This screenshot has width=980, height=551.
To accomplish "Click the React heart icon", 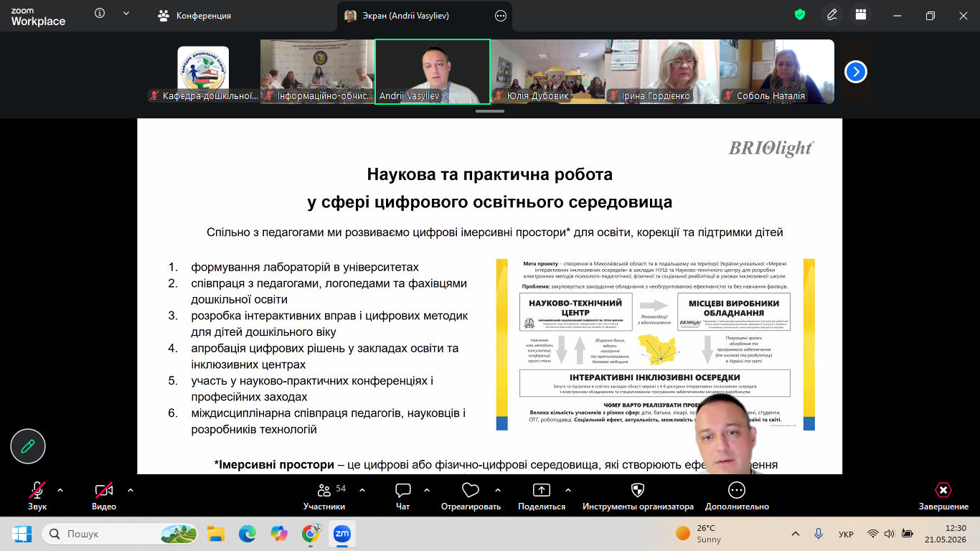I will (x=471, y=491).
